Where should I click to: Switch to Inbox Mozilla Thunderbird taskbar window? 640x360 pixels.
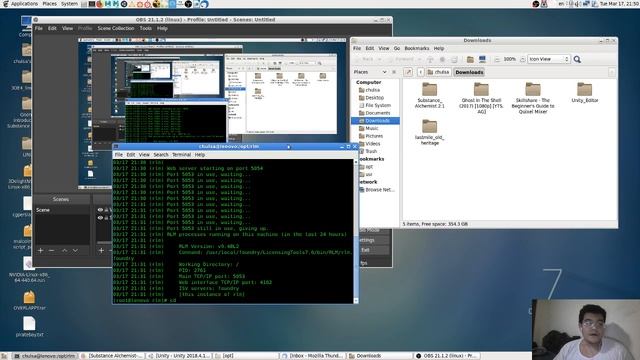(313, 356)
